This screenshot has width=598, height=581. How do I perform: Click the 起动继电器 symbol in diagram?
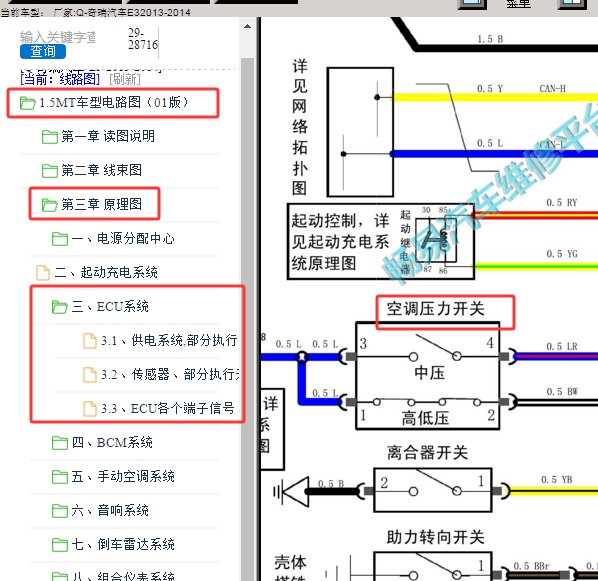pyautogui.click(x=436, y=241)
